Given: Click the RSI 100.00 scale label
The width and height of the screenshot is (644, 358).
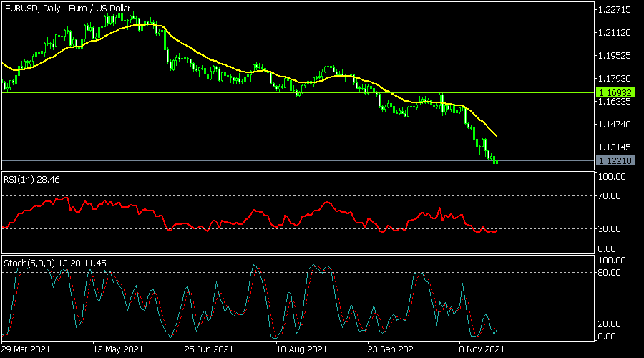Looking at the screenshot, I should click(612, 177).
